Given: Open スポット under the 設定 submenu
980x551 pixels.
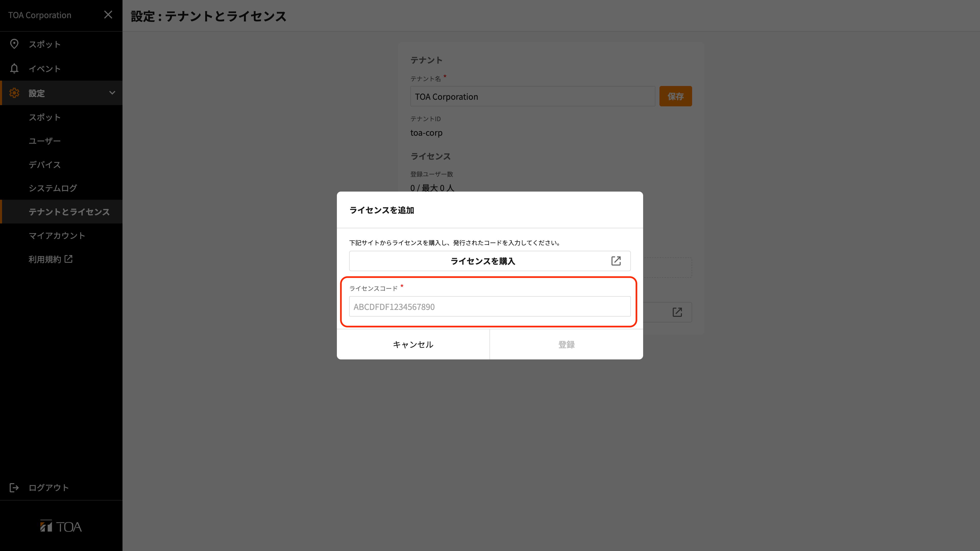Looking at the screenshot, I should 61,117.
